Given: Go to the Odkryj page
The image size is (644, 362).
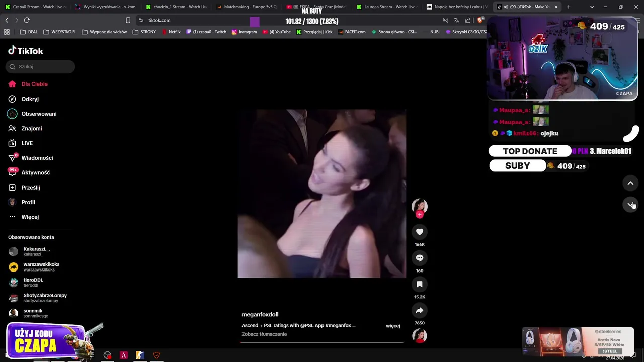Looking at the screenshot, I should [x=30, y=99].
